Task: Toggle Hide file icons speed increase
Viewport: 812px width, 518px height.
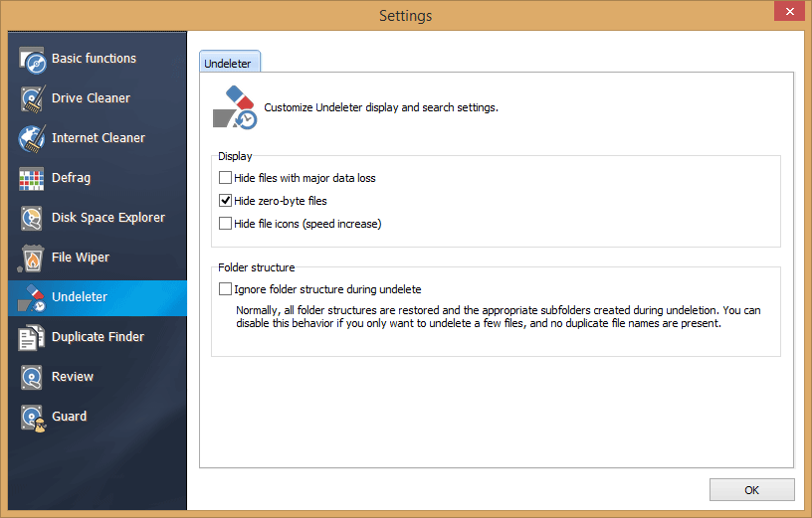Action: tap(225, 224)
